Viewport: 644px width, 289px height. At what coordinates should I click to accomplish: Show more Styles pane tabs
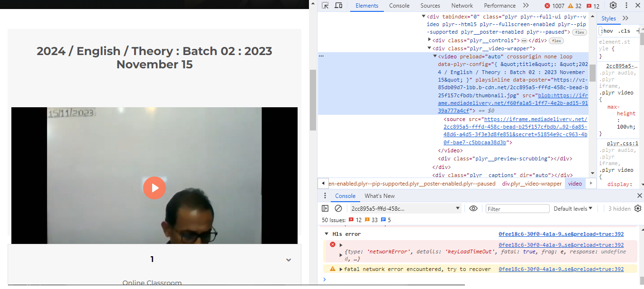point(626,19)
